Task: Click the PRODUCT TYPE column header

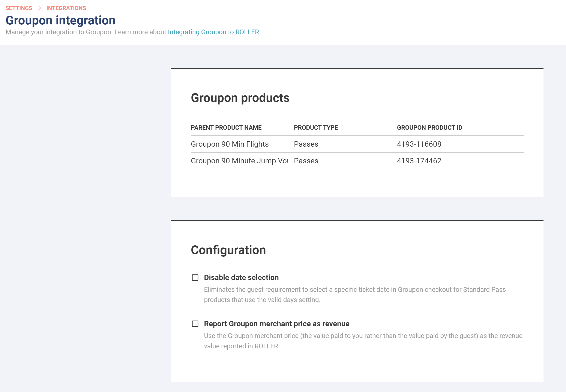Action: click(x=316, y=128)
